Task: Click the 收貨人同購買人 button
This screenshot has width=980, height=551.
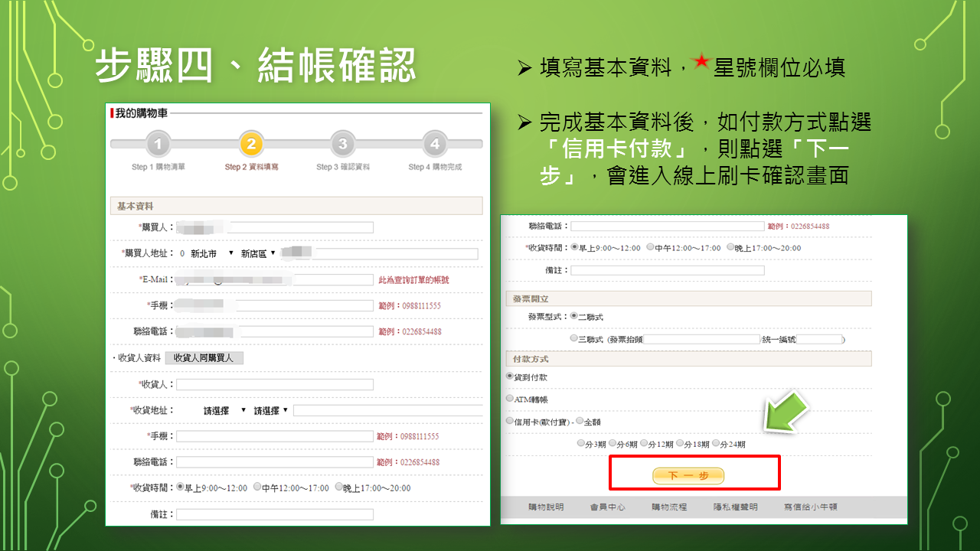Action: pyautogui.click(x=204, y=357)
